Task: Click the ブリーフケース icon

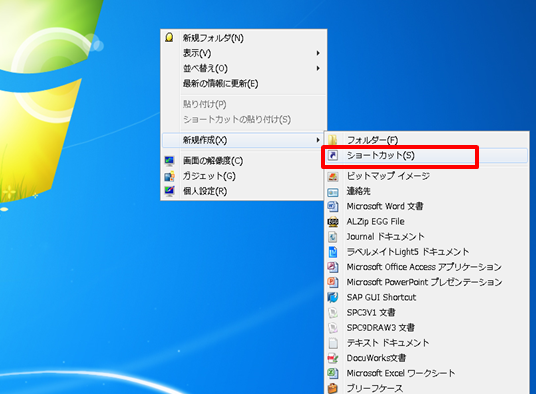Action: [333, 389]
